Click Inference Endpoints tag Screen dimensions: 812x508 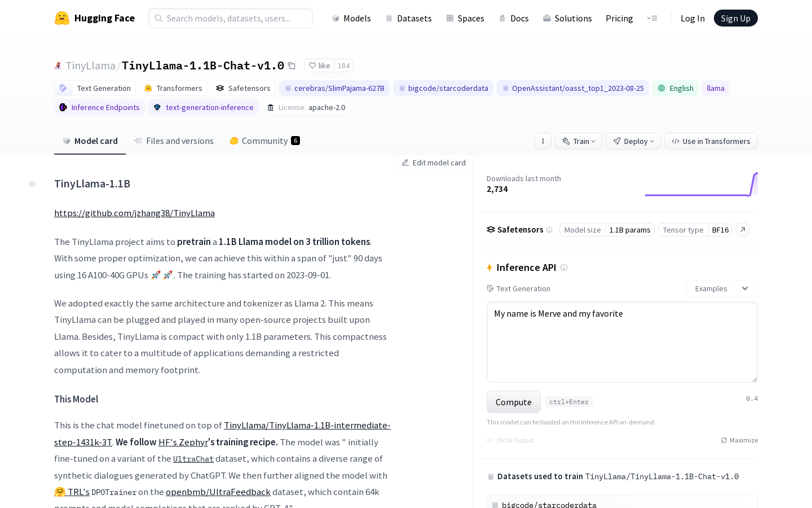tap(99, 107)
